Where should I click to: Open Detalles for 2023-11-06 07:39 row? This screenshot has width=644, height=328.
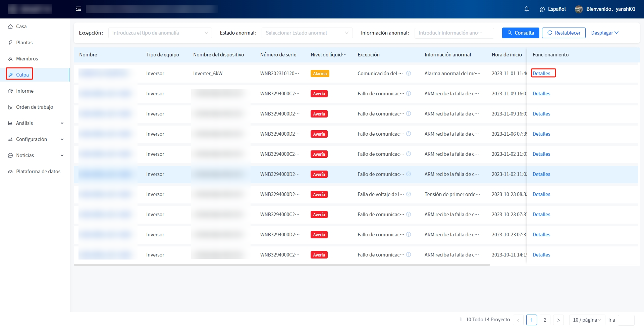(x=541, y=134)
